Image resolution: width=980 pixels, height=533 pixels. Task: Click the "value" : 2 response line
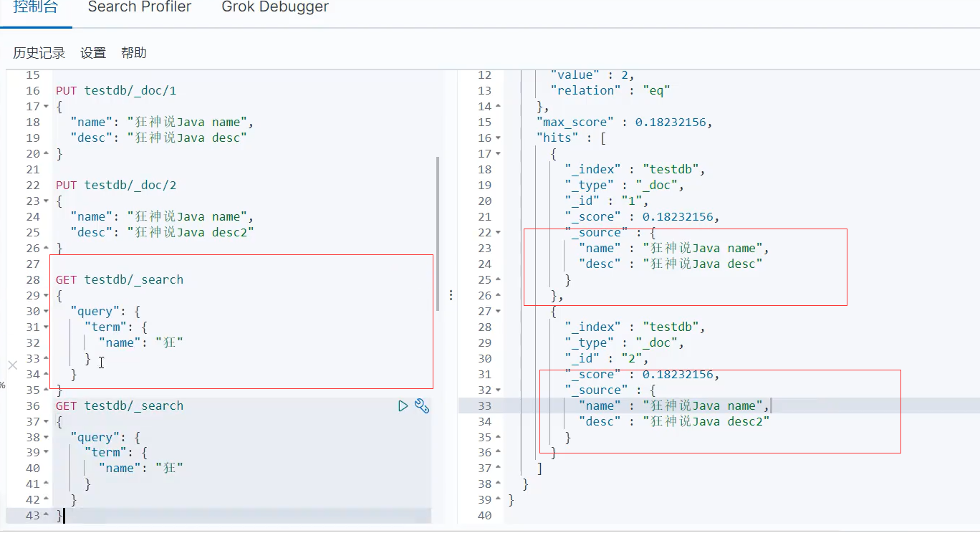[593, 75]
